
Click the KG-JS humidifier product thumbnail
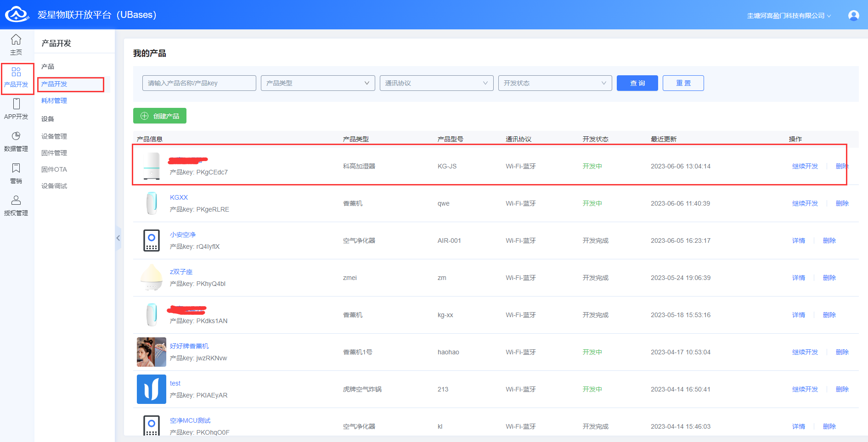pos(152,166)
